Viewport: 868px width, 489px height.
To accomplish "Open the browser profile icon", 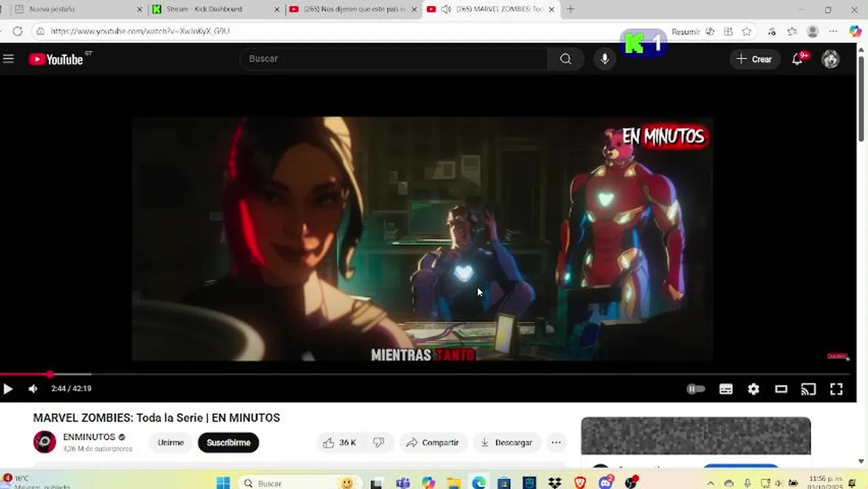I will click(812, 32).
